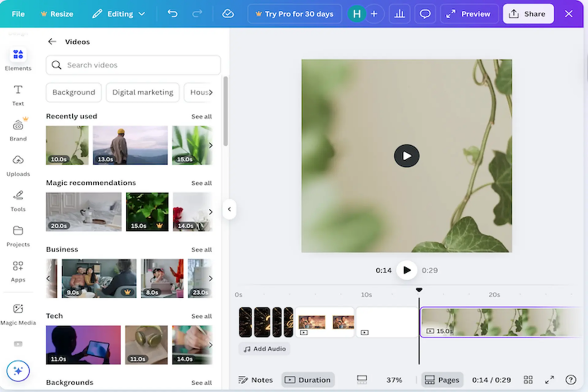Toggle the Pages thumbnail view
Screen dimensions: 588x392
coord(442,380)
